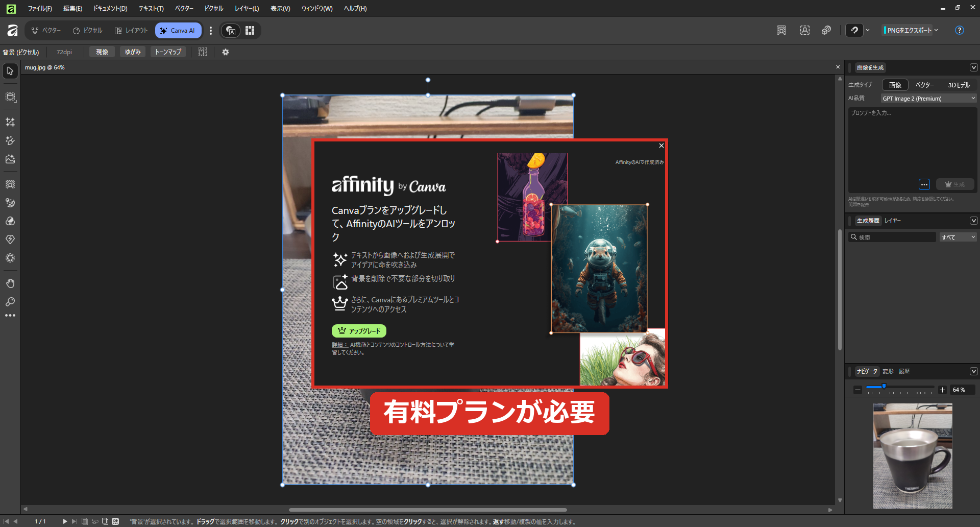Switch to 変形 panel tab
The width and height of the screenshot is (980, 527).
(888, 371)
